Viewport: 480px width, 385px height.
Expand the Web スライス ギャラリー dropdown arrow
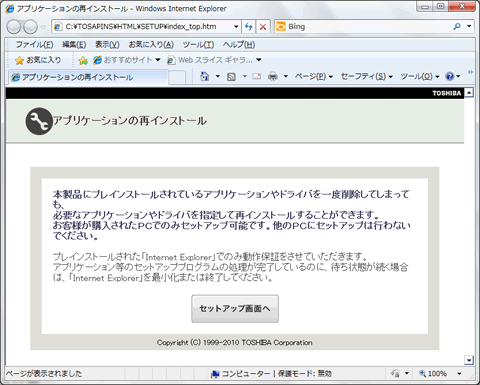pos(259,60)
